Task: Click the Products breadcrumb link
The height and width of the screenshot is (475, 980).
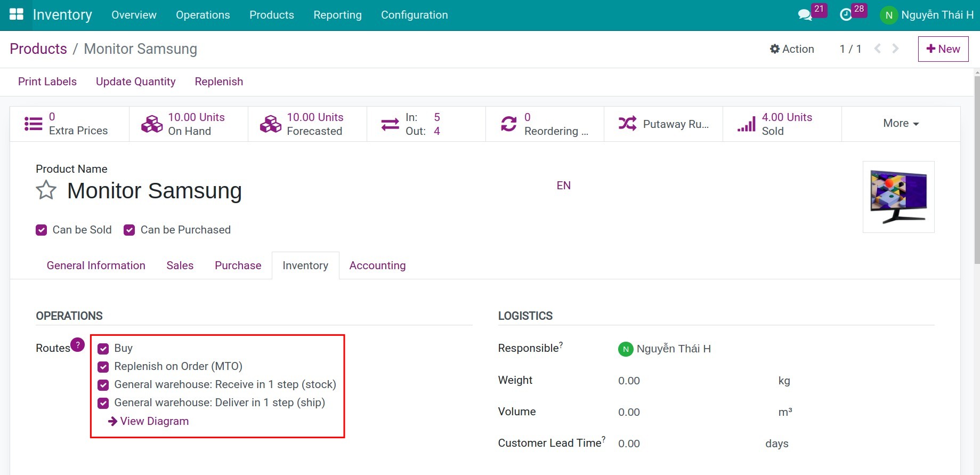Action: click(38, 49)
